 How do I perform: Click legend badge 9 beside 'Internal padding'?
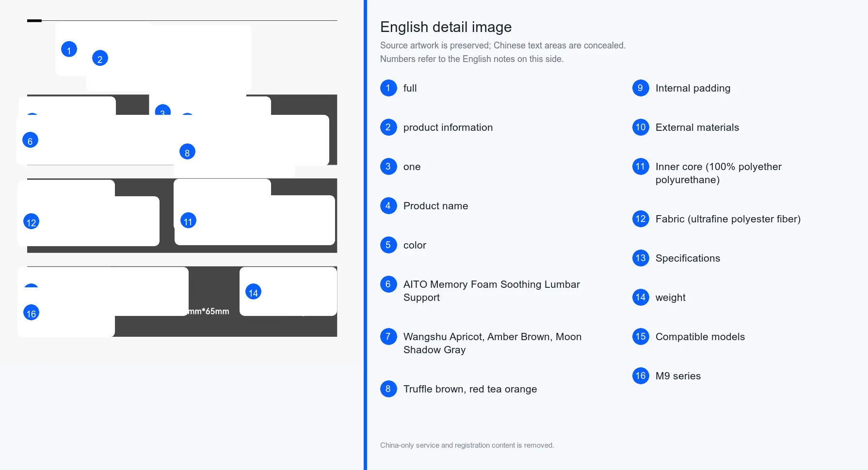pos(641,88)
